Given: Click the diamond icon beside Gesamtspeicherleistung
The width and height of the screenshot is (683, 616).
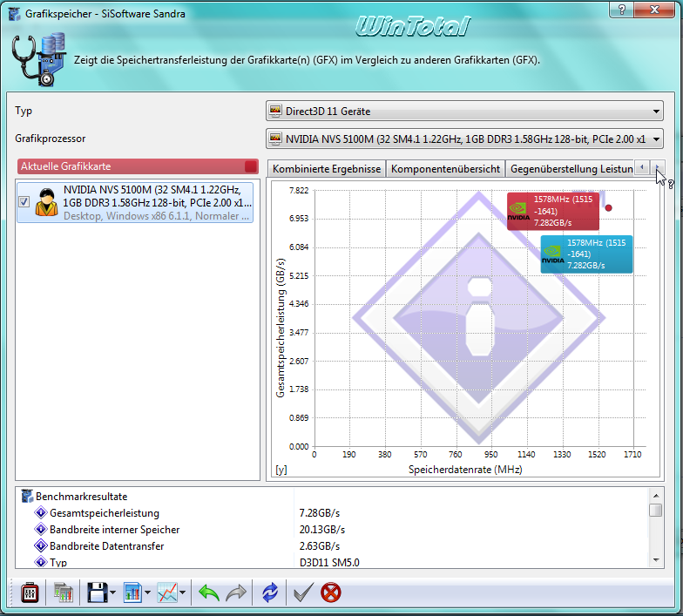Looking at the screenshot, I should [x=40, y=512].
